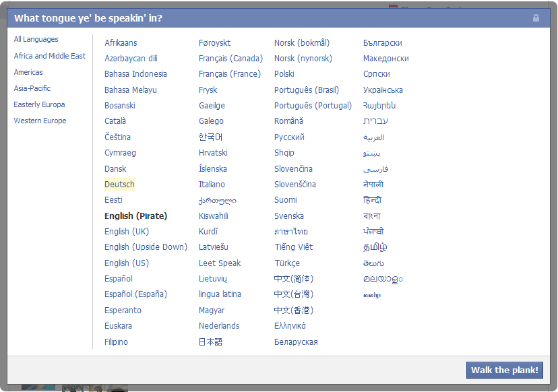Pick Filipino language
Viewport: 558px width, 392px height.
(x=116, y=342)
